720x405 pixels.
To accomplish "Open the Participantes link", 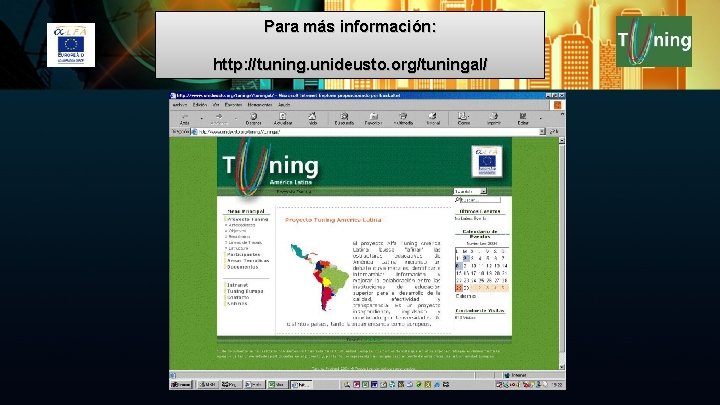I will [x=243, y=254].
